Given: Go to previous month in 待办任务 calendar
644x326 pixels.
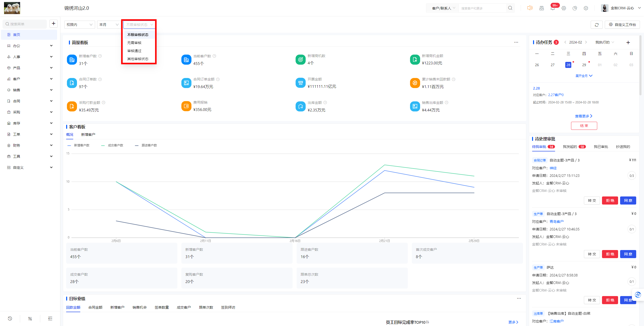Looking at the screenshot, I should [x=565, y=42].
